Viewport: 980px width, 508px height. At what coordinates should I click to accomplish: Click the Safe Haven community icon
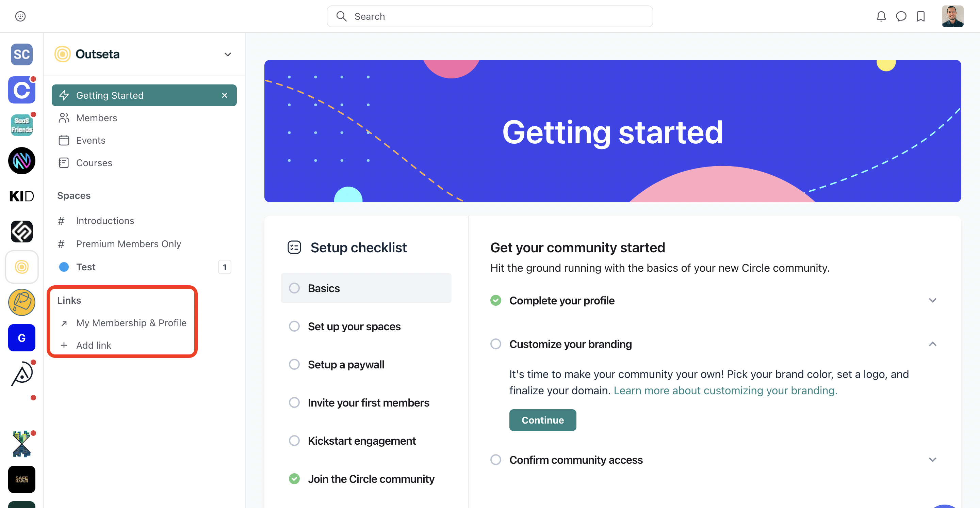(x=22, y=479)
